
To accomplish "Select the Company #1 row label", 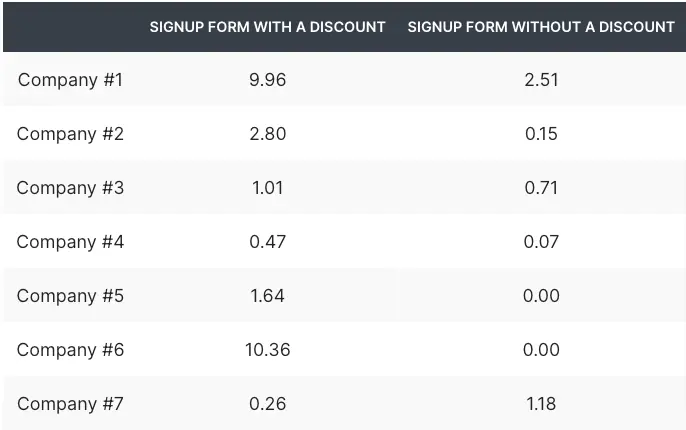I will tap(70, 80).
